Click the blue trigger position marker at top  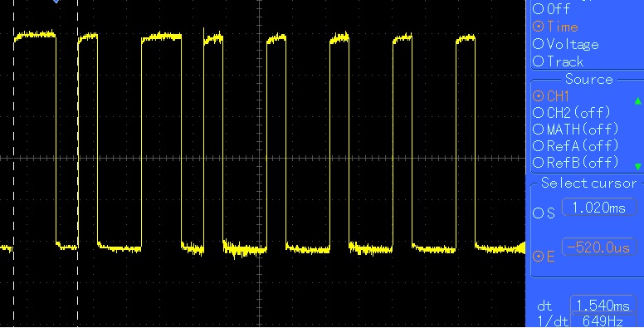point(56,1)
